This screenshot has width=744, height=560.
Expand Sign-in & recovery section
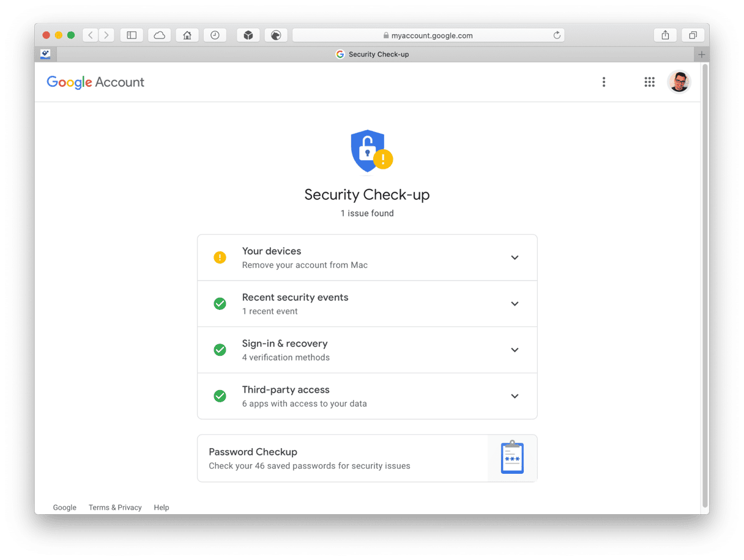(367, 350)
